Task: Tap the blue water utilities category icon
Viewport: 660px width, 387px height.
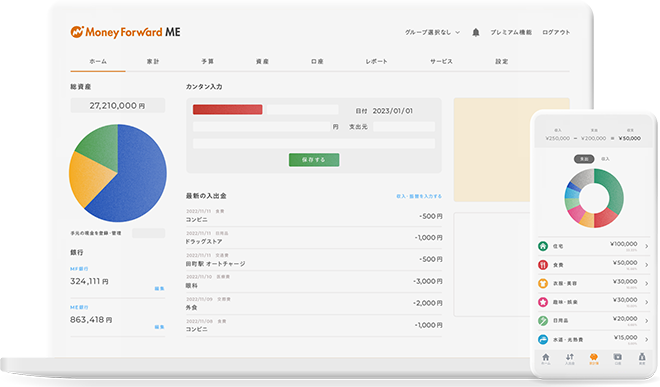Action: [x=543, y=339]
